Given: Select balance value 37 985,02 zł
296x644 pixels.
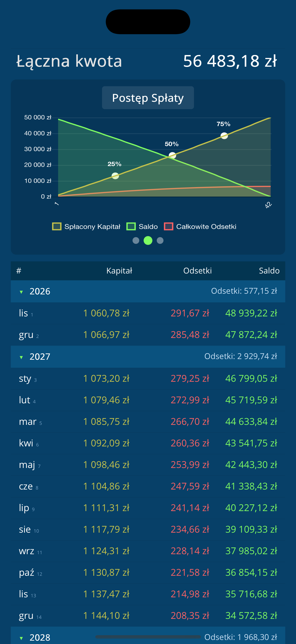Looking at the screenshot, I should point(251,551).
